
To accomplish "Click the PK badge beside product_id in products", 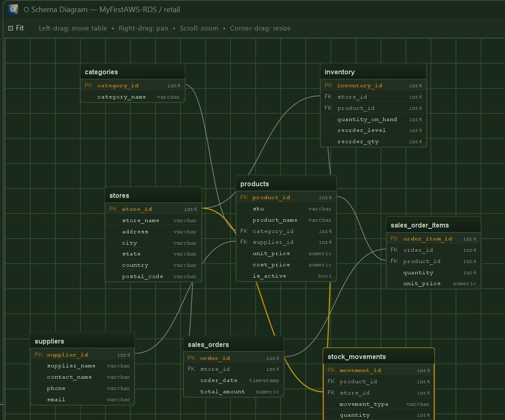I will [x=244, y=197].
